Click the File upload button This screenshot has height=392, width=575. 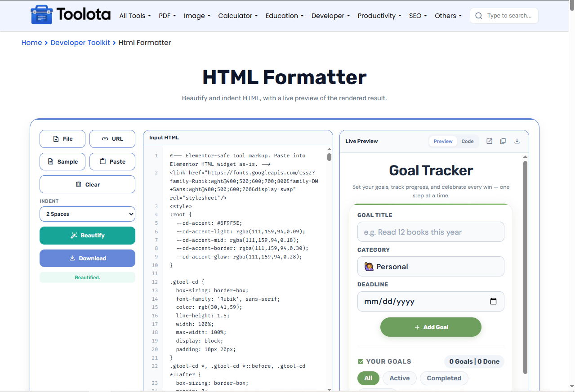click(x=62, y=139)
